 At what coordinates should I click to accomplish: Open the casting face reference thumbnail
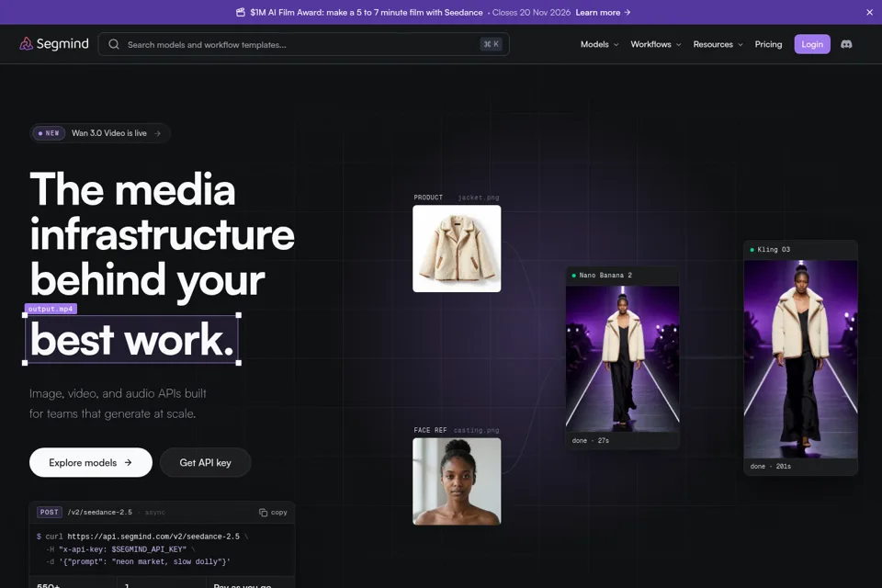(x=457, y=481)
